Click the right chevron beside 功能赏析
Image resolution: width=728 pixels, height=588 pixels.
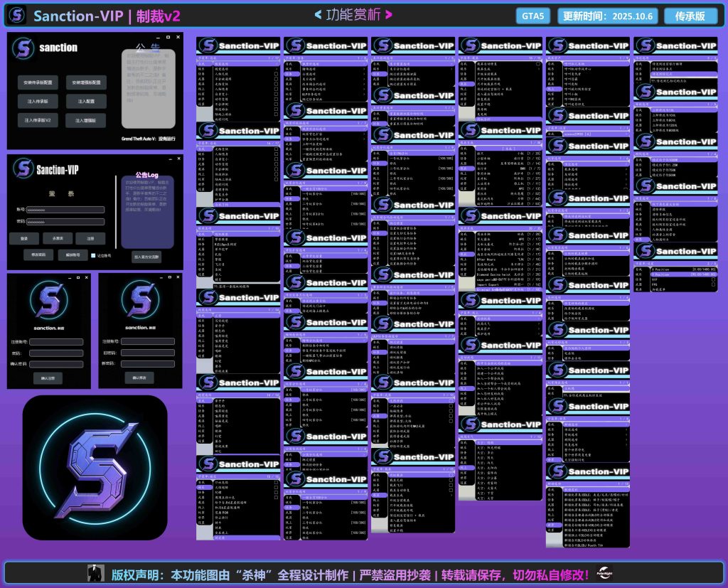[x=389, y=15]
